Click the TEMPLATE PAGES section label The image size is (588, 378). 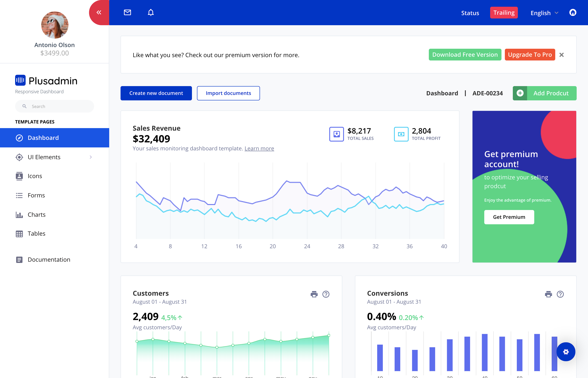pyautogui.click(x=35, y=122)
